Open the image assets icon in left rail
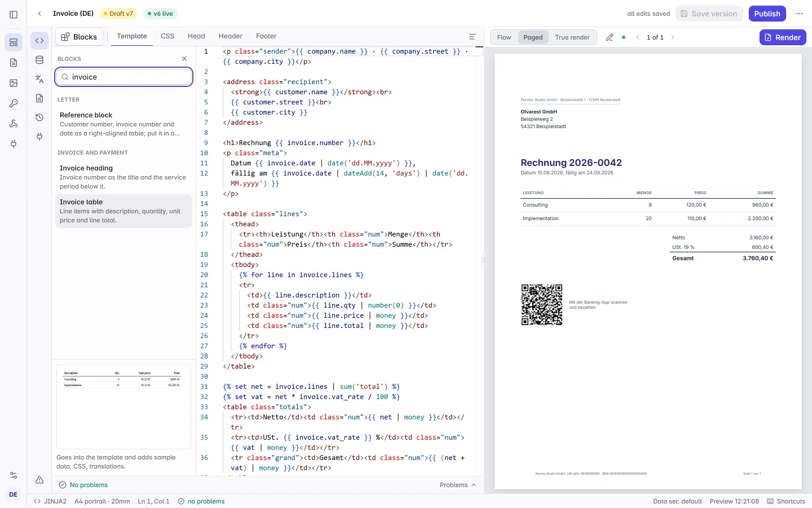 [14, 83]
